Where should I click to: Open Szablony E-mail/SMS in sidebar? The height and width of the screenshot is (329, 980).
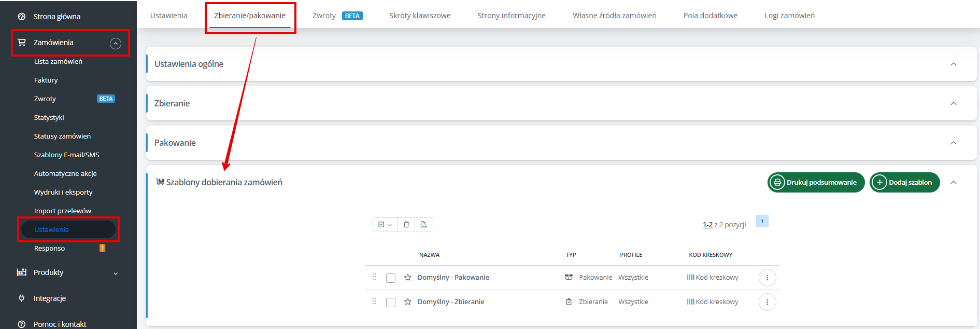67,155
